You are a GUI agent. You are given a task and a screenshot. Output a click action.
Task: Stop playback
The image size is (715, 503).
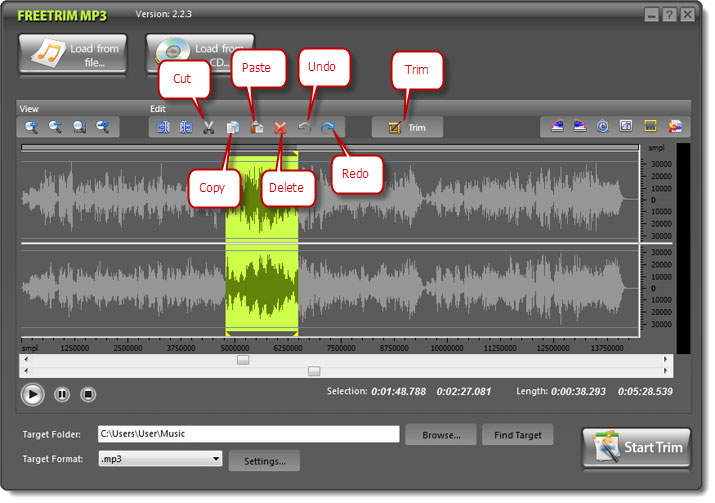(88, 394)
